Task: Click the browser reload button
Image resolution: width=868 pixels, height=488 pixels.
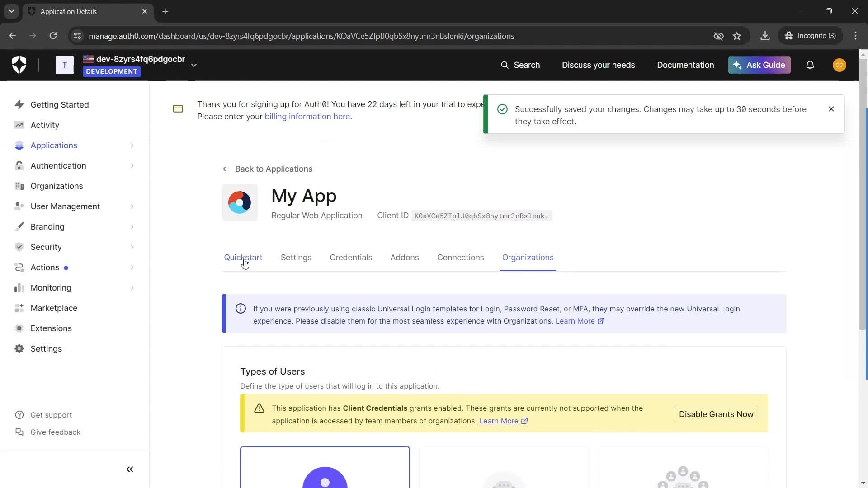Action: pyautogui.click(x=53, y=36)
